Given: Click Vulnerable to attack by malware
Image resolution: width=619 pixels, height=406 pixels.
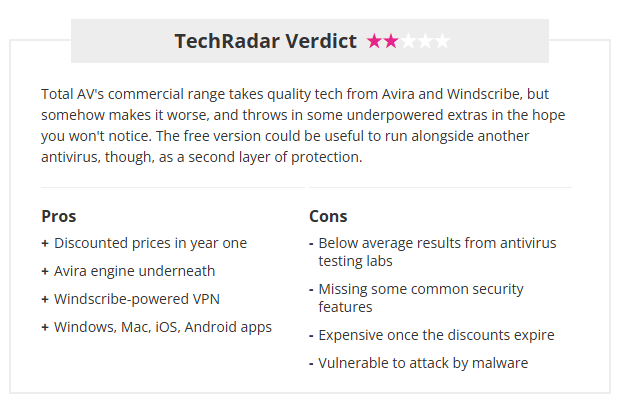Looking at the screenshot, I should coord(423,363).
